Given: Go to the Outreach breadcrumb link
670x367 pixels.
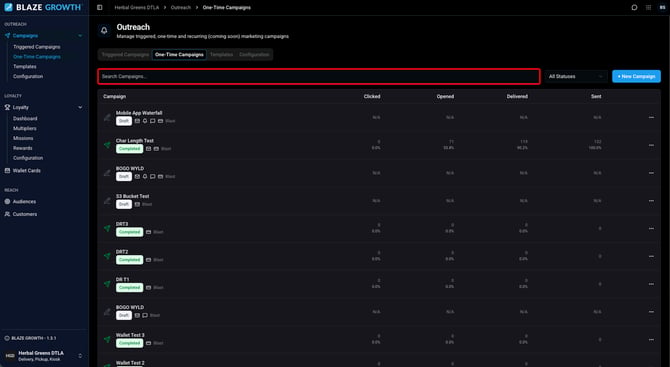Looking at the screenshot, I should click(x=181, y=8).
